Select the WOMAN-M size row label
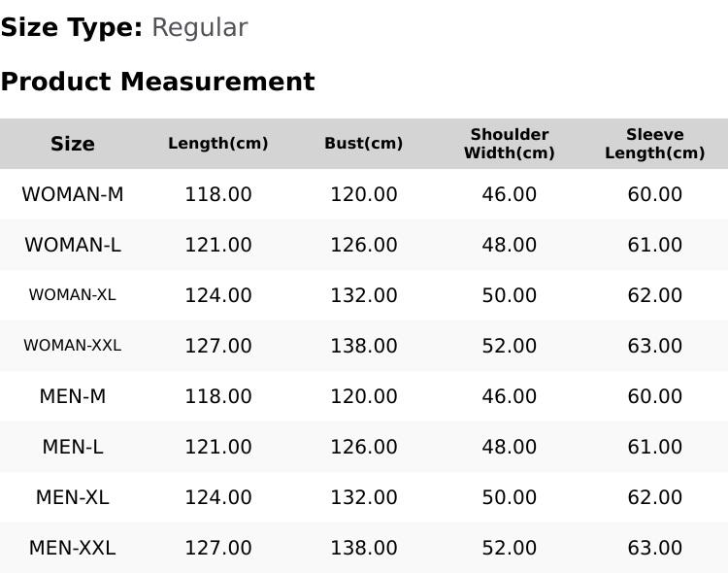728x573 pixels. tap(73, 194)
